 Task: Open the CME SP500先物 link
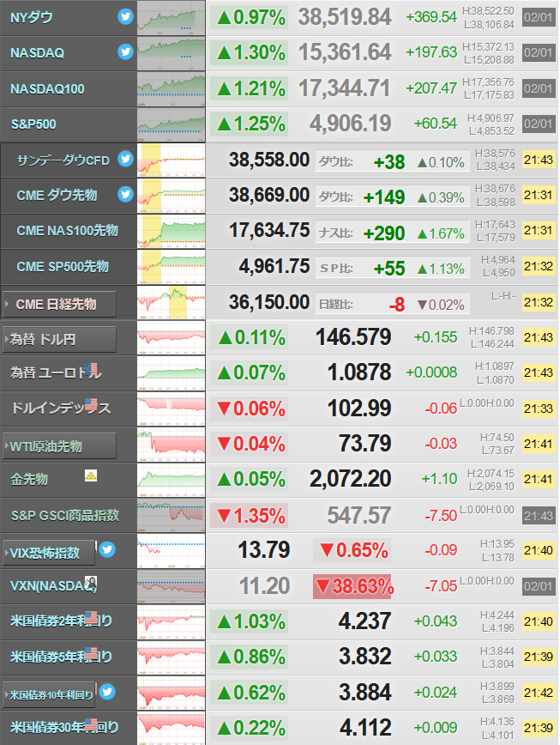(63, 267)
